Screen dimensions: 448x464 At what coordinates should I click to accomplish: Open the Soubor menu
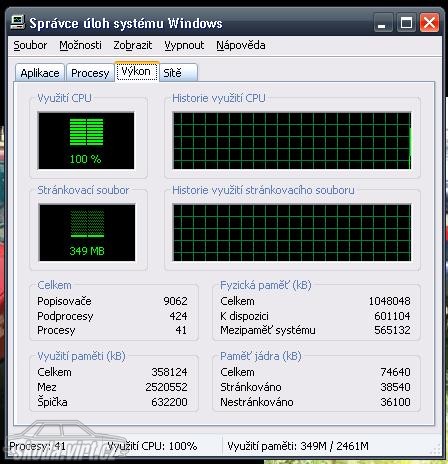click(30, 45)
